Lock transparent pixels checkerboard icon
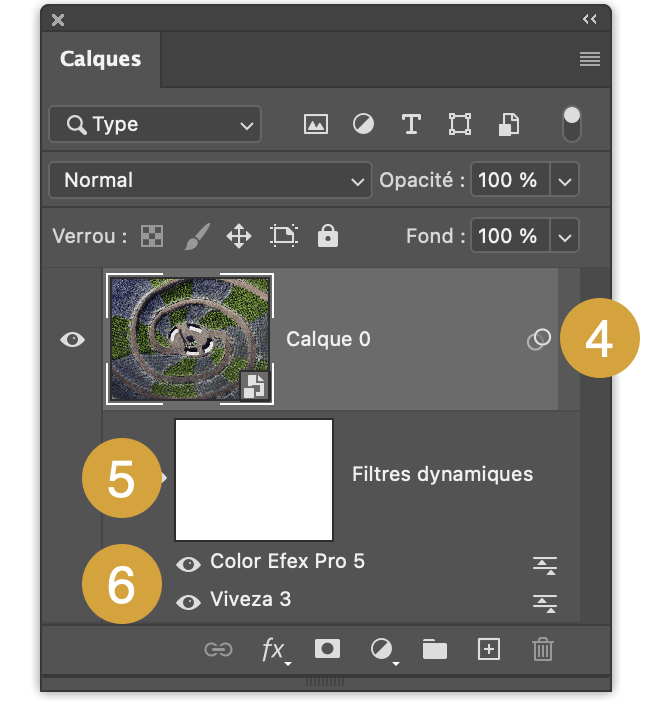The height and width of the screenshot is (706, 654). click(x=152, y=236)
